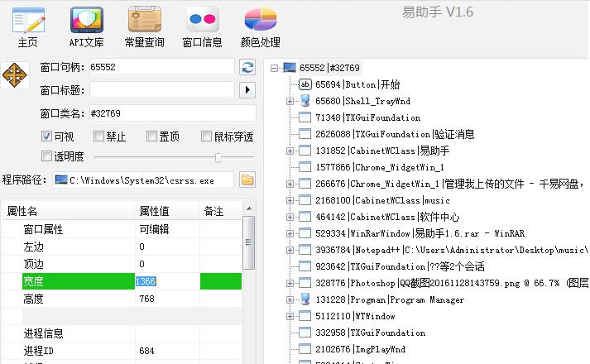This screenshot has height=364, width=590.
Task: Click the window icon of 71348 TXGuiFoundation
Action: (305, 117)
